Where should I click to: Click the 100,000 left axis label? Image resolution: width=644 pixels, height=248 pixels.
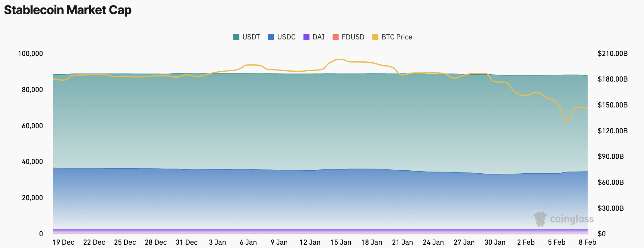pyautogui.click(x=30, y=54)
